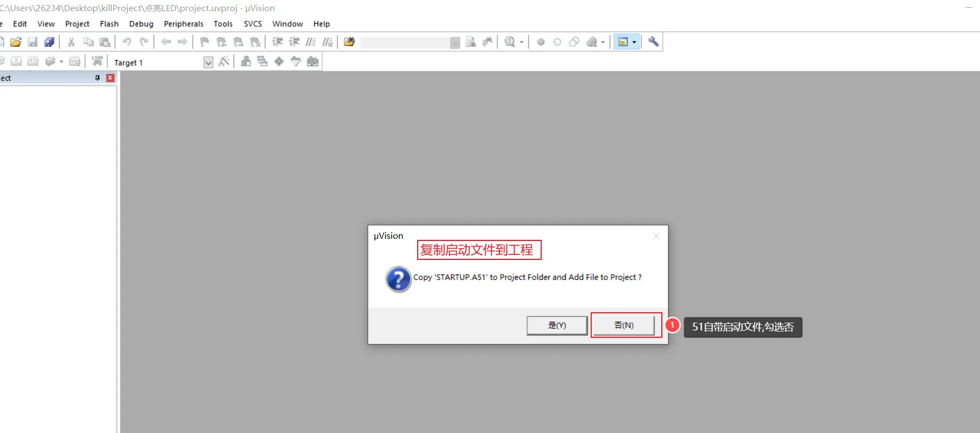Start or stop debug session icon

pos(509,42)
